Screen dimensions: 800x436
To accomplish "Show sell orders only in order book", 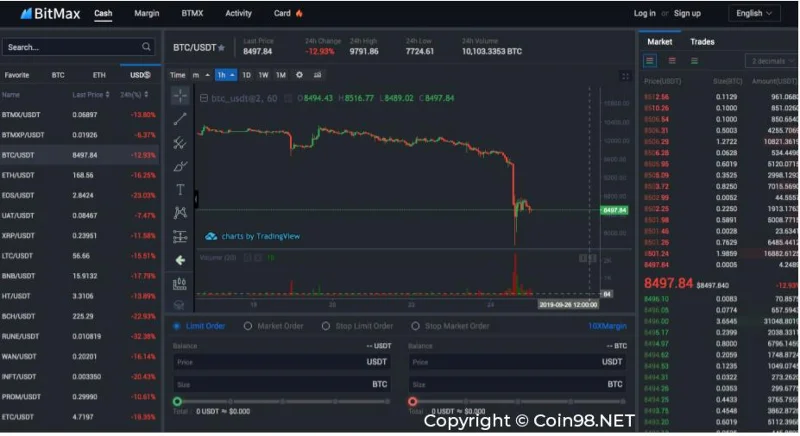I will 672,61.
